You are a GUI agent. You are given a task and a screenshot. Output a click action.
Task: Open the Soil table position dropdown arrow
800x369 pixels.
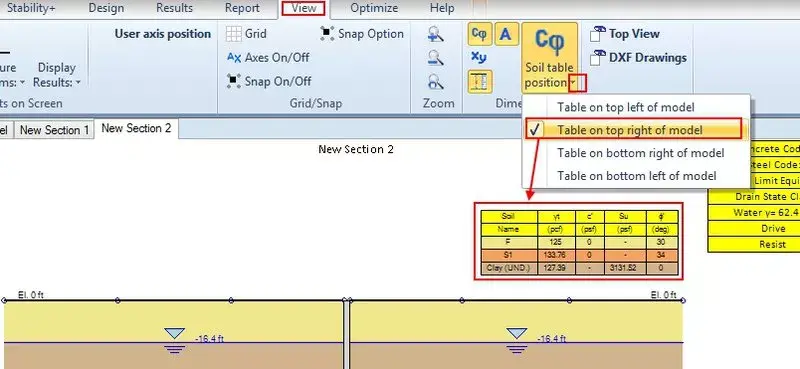(574, 82)
